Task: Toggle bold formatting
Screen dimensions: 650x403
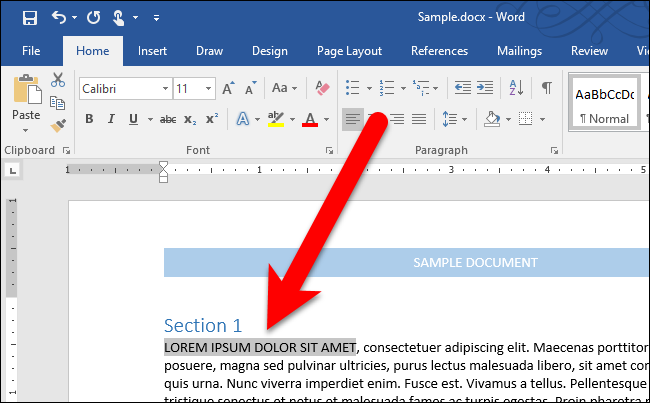Action: pos(89,119)
